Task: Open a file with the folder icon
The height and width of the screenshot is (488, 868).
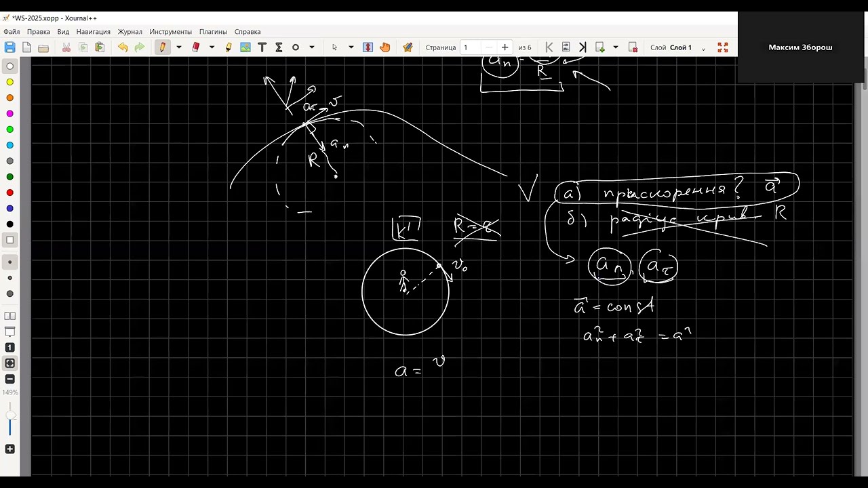Action: (43, 47)
